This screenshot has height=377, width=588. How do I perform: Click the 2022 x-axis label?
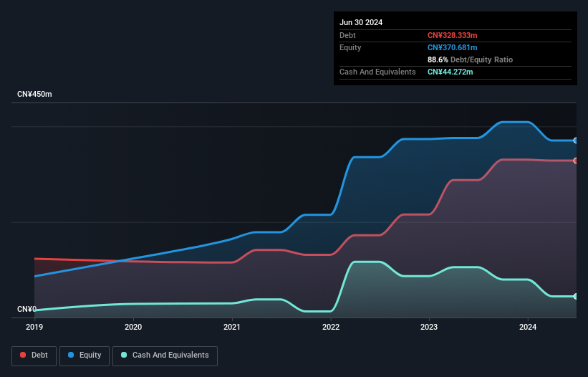point(331,327)
